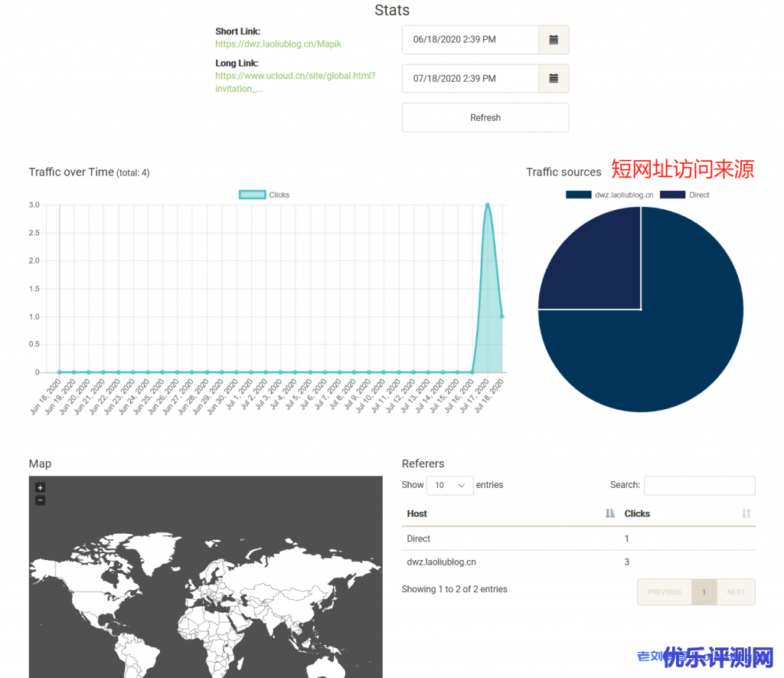Viewport: 784px width, 678px height.
Task: Click the 'Showing 1 to 2 of 2 entries' text
Action: 455,589
